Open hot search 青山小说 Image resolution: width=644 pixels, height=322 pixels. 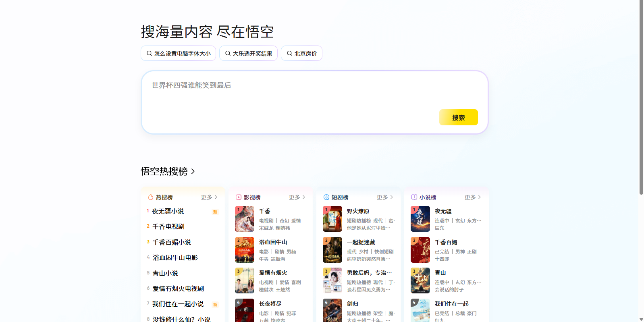tap(165, 273)
